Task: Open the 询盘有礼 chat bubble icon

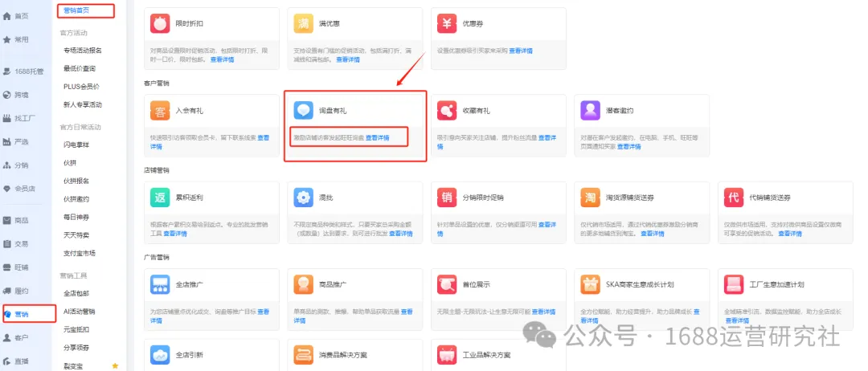Action: click(303, 111)
